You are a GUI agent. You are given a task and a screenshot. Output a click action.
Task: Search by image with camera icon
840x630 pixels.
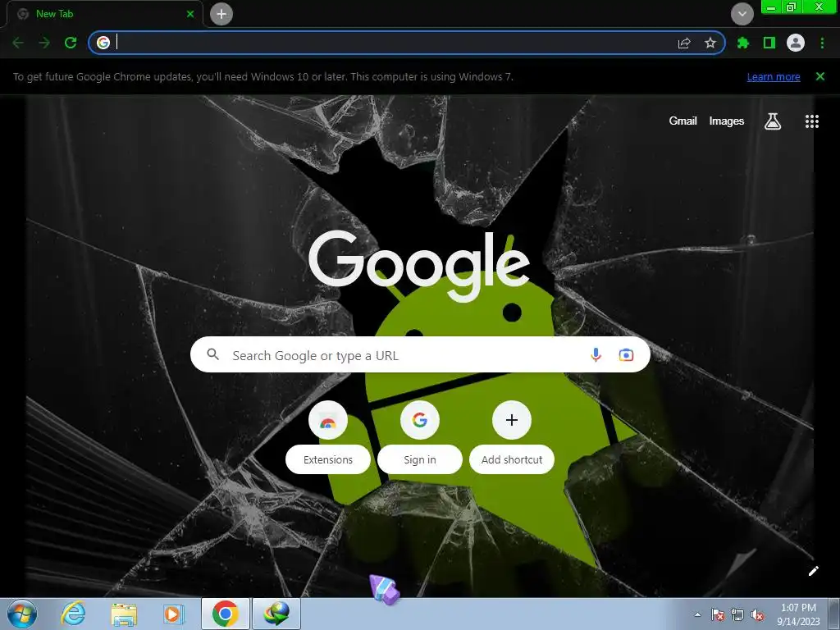tap(626, 354)
